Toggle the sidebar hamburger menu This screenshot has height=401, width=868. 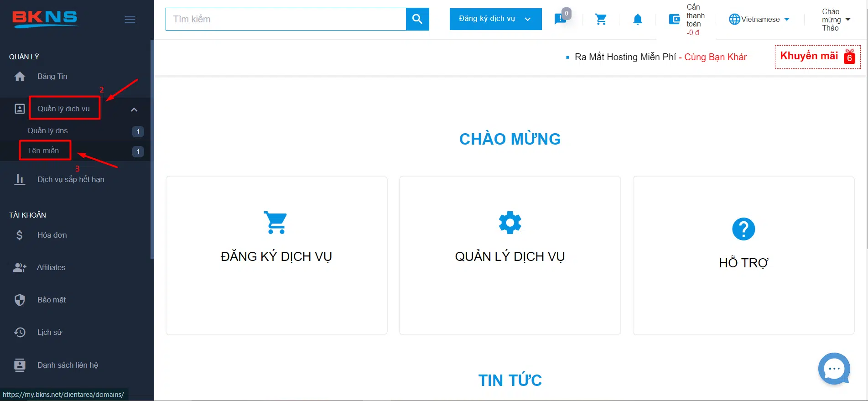130,20
